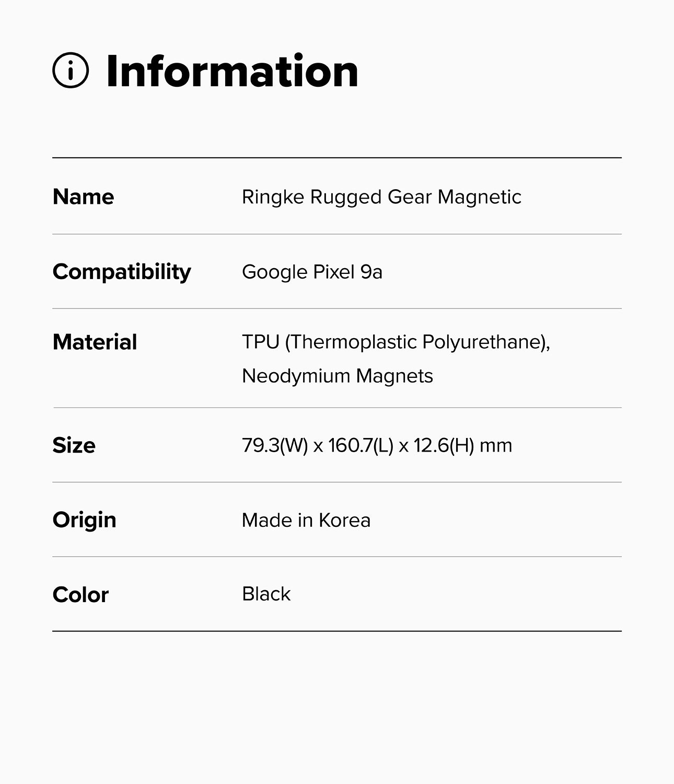This screenshot has height=784, width=674.
Task: Select the Compatibility row label
Action: click(x=122, y=272)
